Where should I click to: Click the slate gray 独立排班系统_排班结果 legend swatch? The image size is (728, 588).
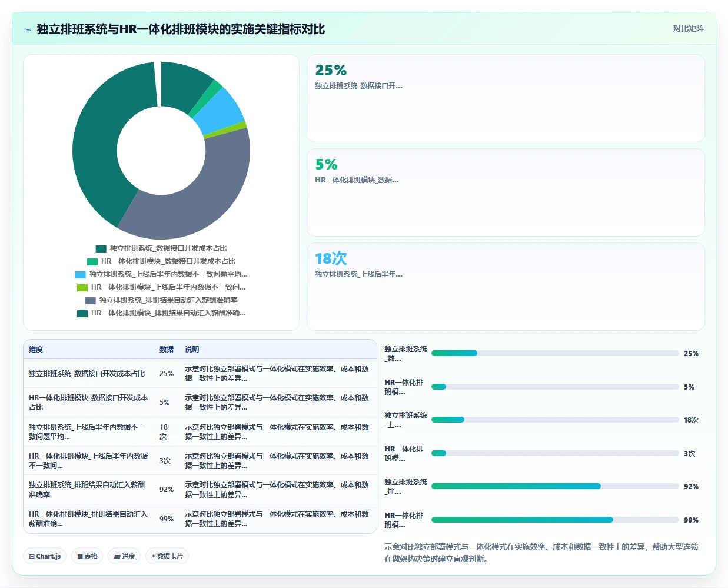coord(90,300)
